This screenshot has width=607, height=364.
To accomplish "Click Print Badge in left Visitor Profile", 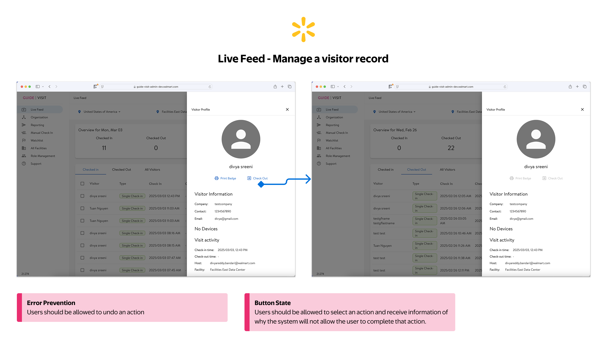I will pyautogui.click(x=225, y=178).
